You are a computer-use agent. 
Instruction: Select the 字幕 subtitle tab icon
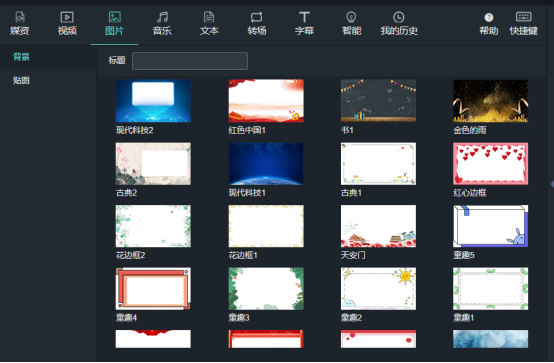pos(304,17)
